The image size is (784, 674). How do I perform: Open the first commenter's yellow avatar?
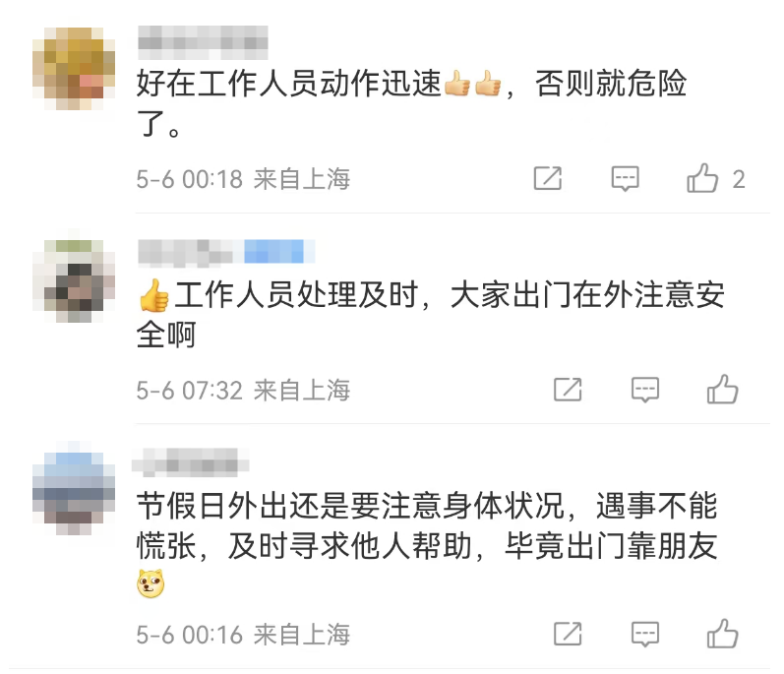tap(74, 69)
